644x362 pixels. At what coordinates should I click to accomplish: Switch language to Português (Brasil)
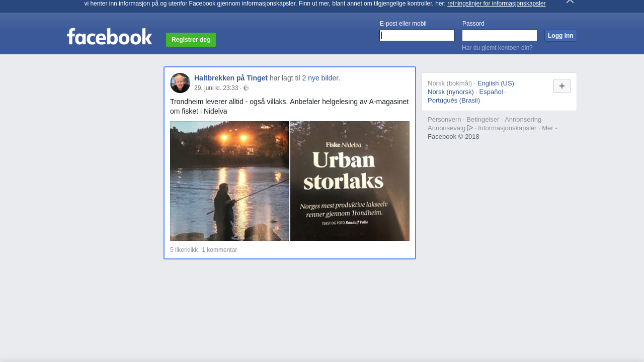pos(454,101)
